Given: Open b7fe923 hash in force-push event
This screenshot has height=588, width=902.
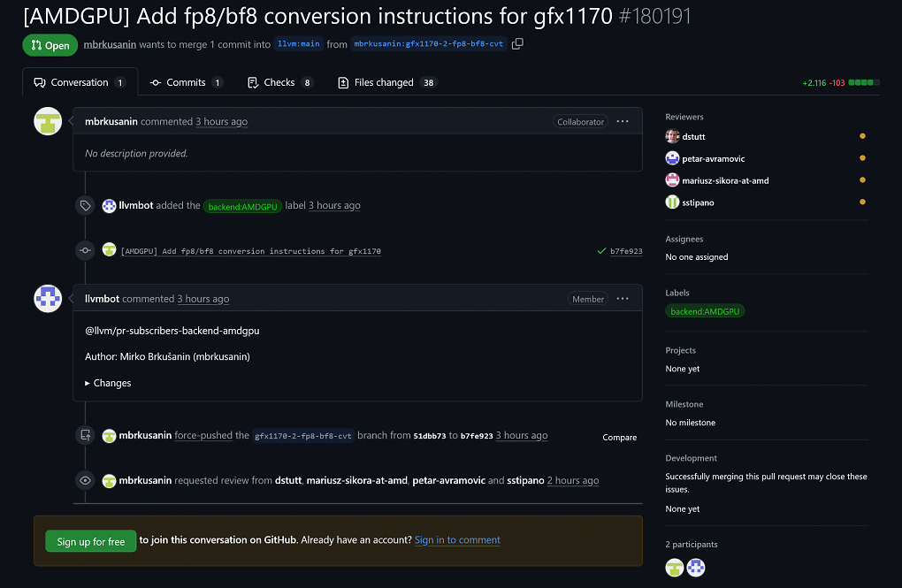Looking at the screenshot, I should [x=477, y=436].
